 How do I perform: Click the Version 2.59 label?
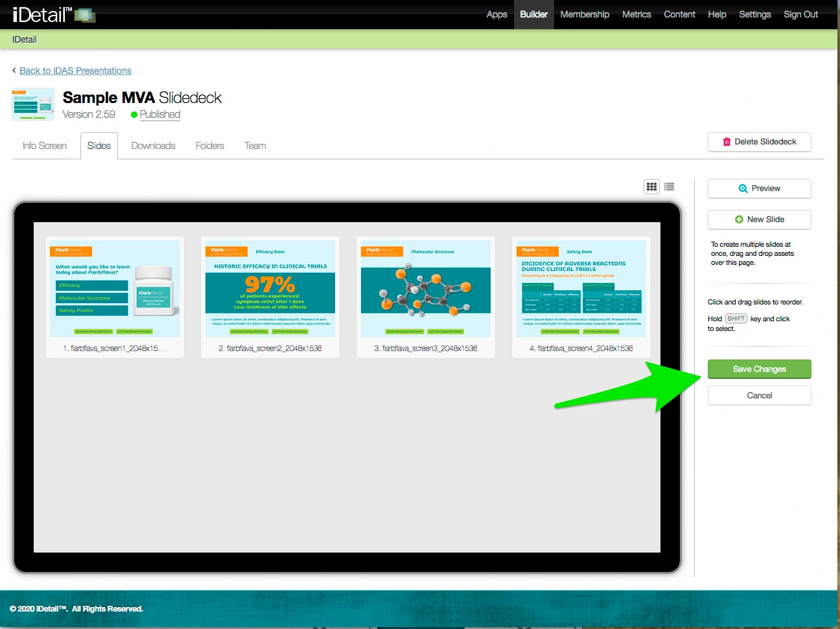click(89, 115)
